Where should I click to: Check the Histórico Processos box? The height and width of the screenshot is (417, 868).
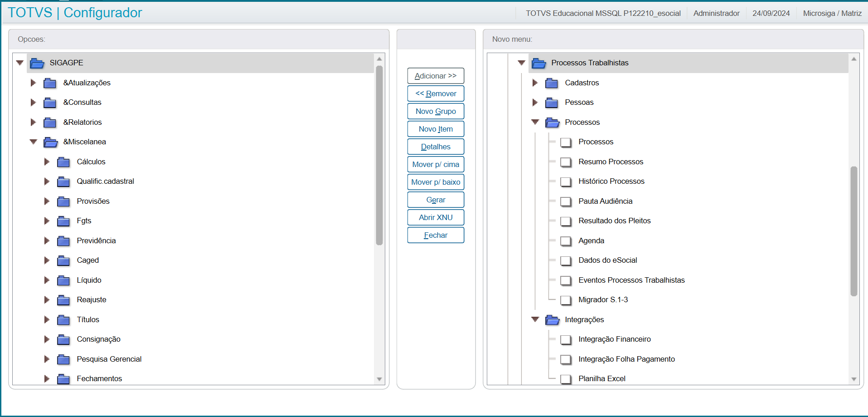(x=566, y=182)
